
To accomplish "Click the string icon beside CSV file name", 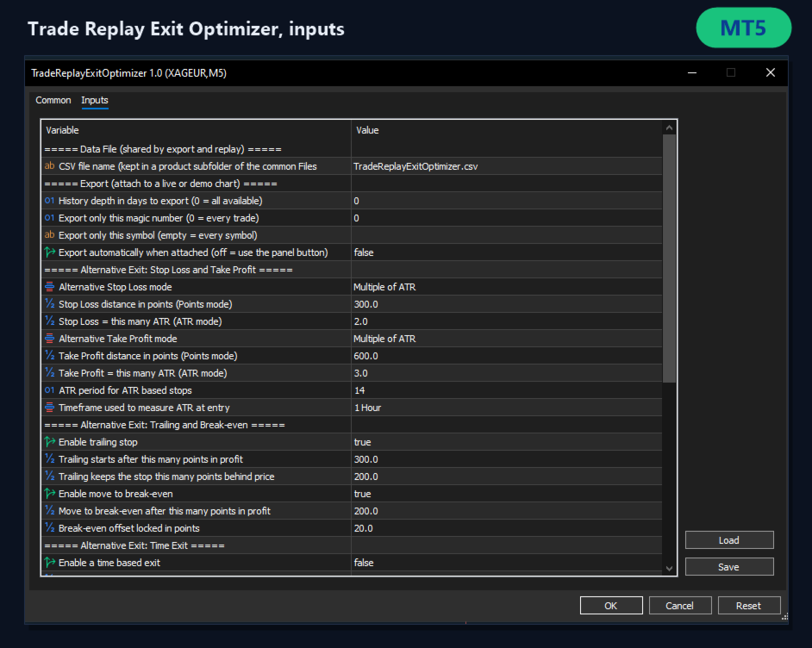I will [x=50, y=166].
